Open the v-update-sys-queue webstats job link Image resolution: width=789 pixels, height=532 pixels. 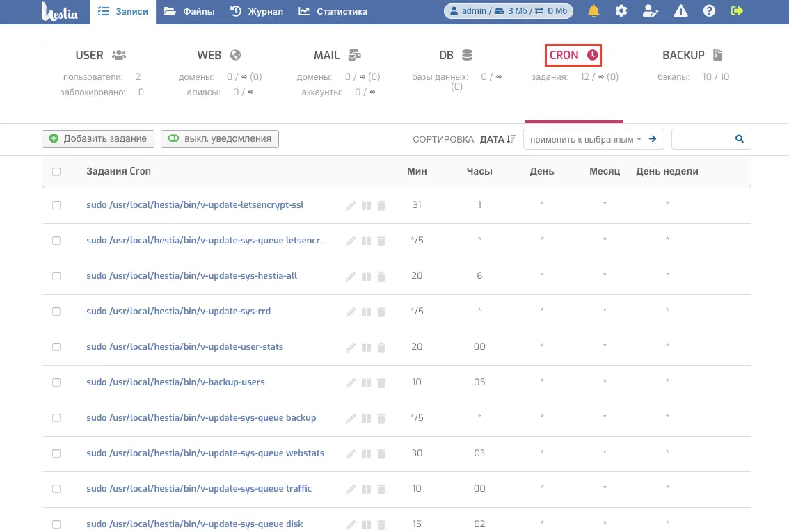click(x=205, y=453)
